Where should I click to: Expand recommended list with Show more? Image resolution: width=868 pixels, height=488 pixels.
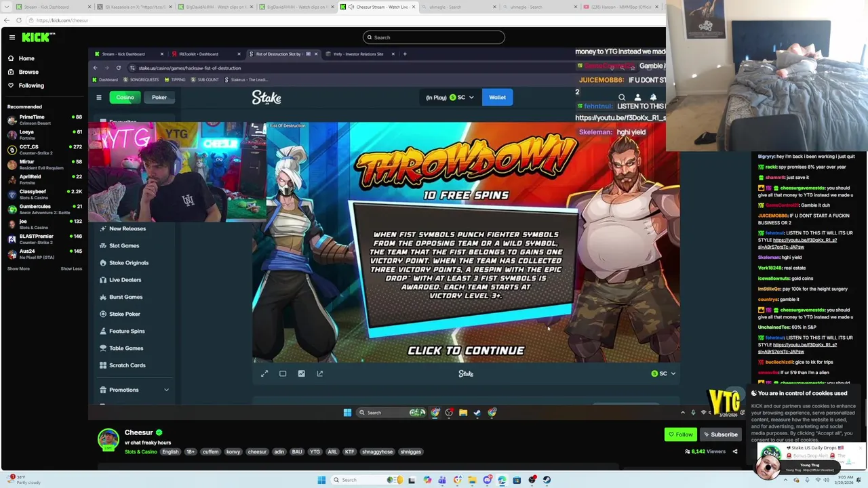18,268
